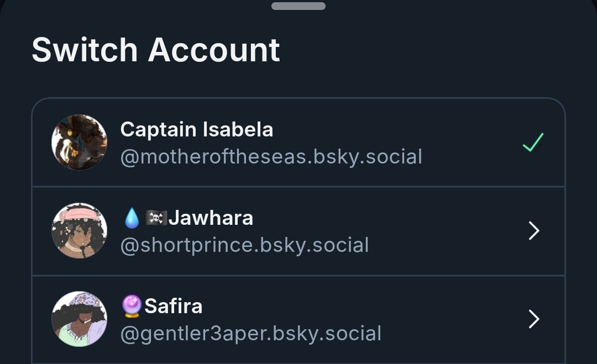Viewport: 597px width, 364px height.
Task: Click empty space in Captain Isabela row
Action: coord(470,143)
